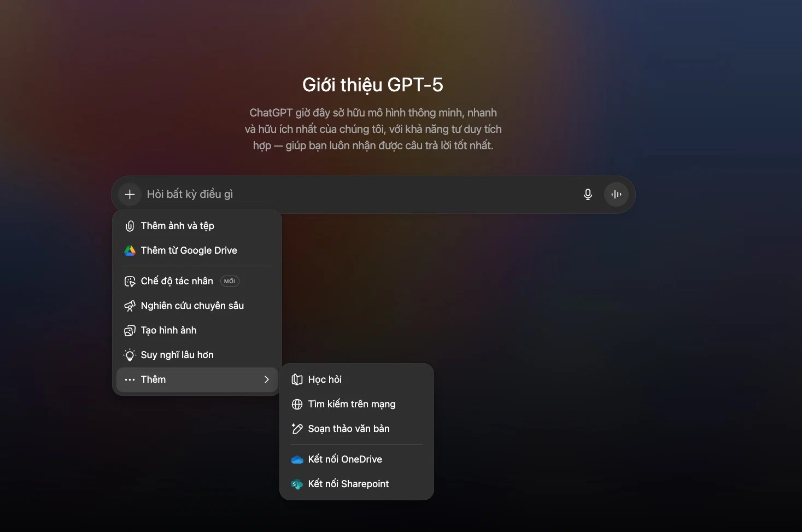
Task: Enable Chế độ tác nhân mode
Action: (197, 281)
